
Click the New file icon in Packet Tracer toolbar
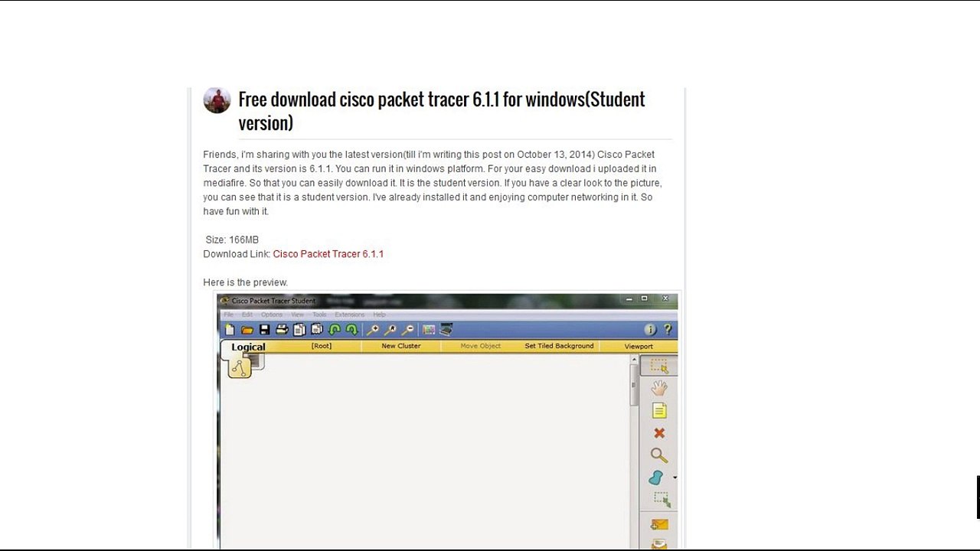[230, 330]
